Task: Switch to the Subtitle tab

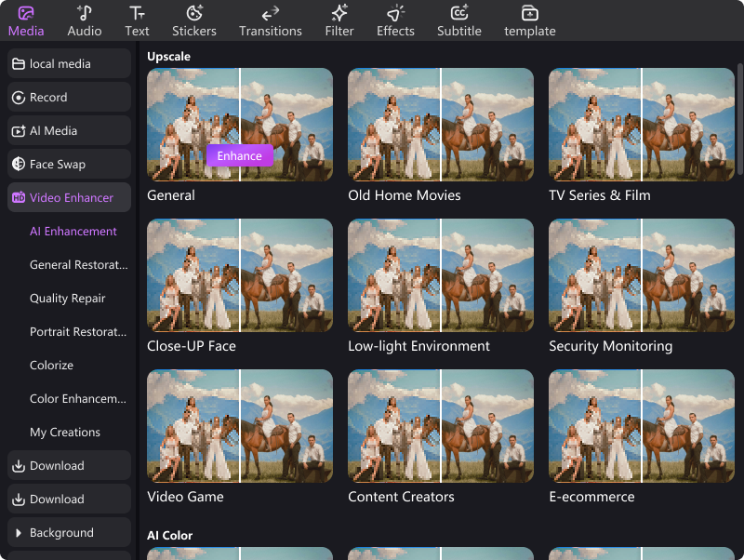Action: (458, 21)
